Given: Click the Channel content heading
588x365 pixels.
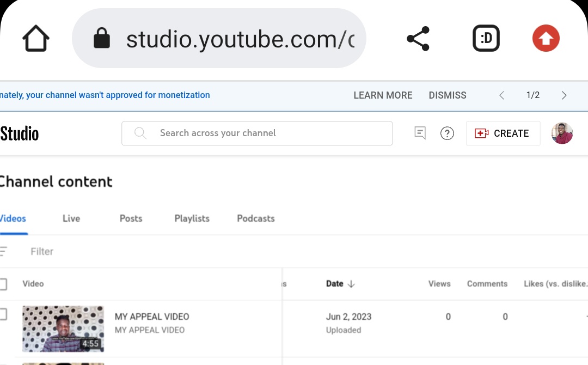Looking at the screenshot, I should pos(56,182).
